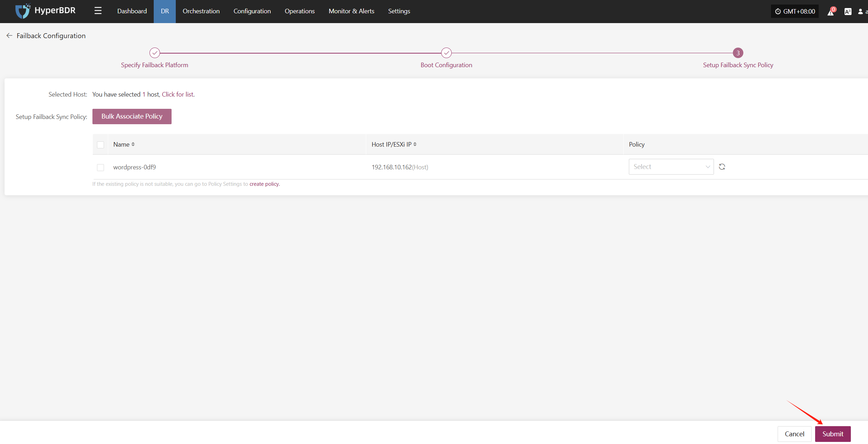Image resolution: width=868 pixels, height=444 pixels.
Task: Click the Boot Configuration step checkmark
Action: point(446,53)
